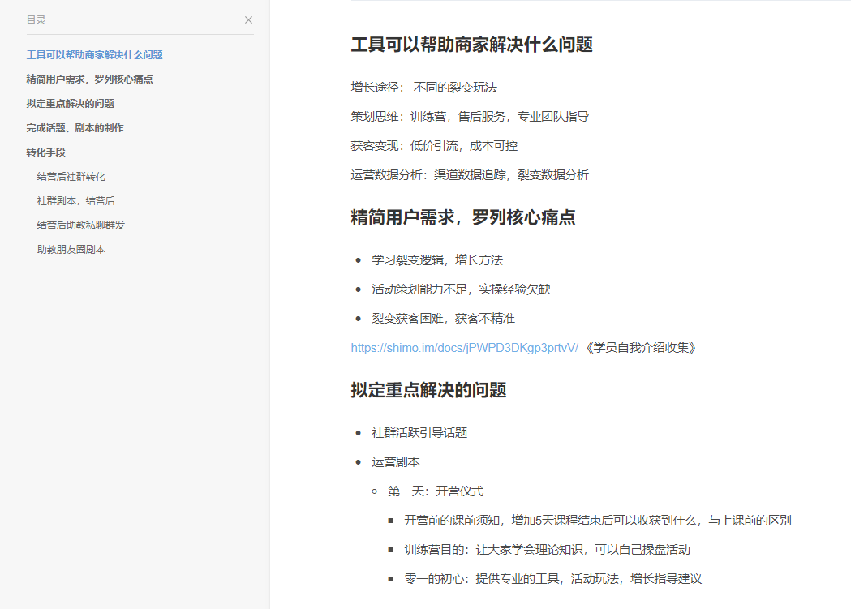This screenshot has height=609, width=868.
Task: Click the bullet item 学习裂变逻辑，增长方法
Action: point(437,260)
